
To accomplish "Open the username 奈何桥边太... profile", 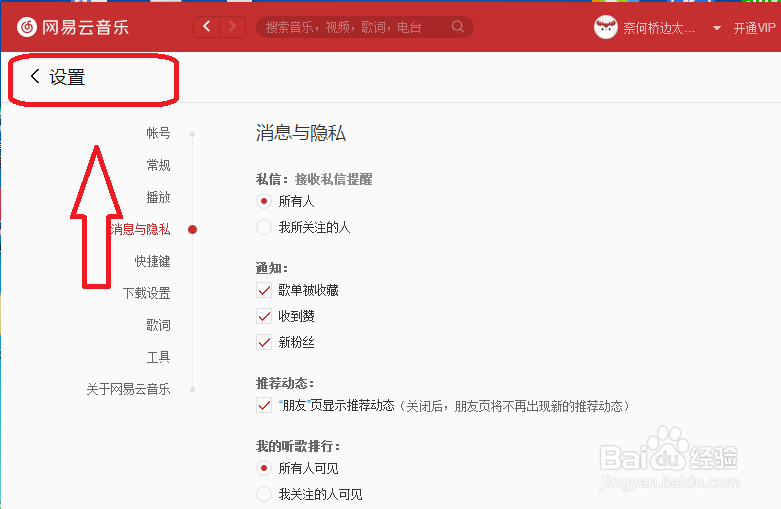I will coord(658,28).
